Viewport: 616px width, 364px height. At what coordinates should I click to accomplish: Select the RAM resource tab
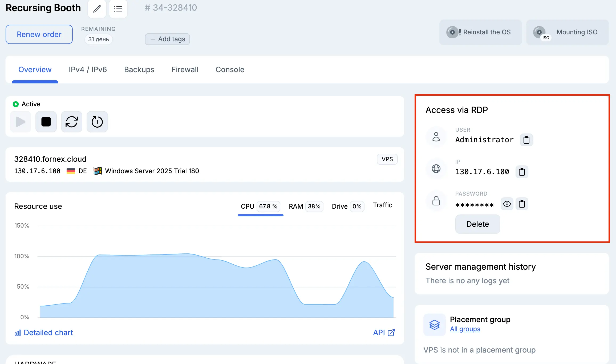point(306,206)
